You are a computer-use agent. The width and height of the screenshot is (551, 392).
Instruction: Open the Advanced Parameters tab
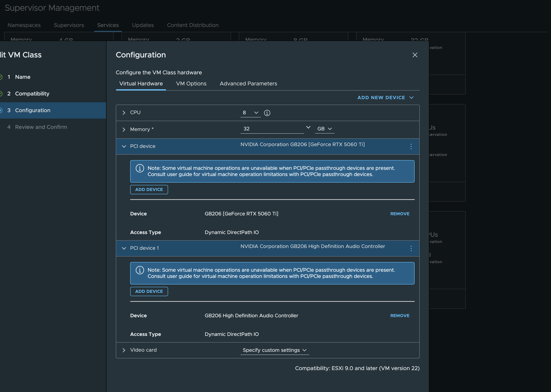(248, 83)
